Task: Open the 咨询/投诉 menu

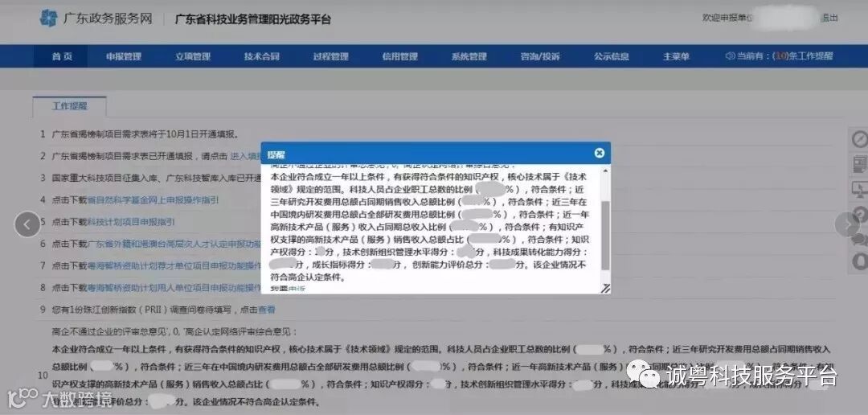Action: [x=540, y=56]
